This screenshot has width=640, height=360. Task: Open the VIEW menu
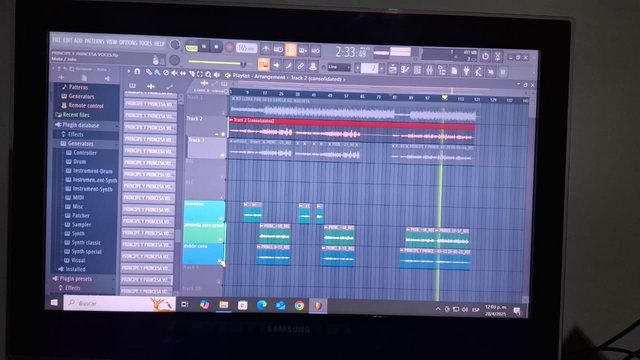click(x=111, y=41)
